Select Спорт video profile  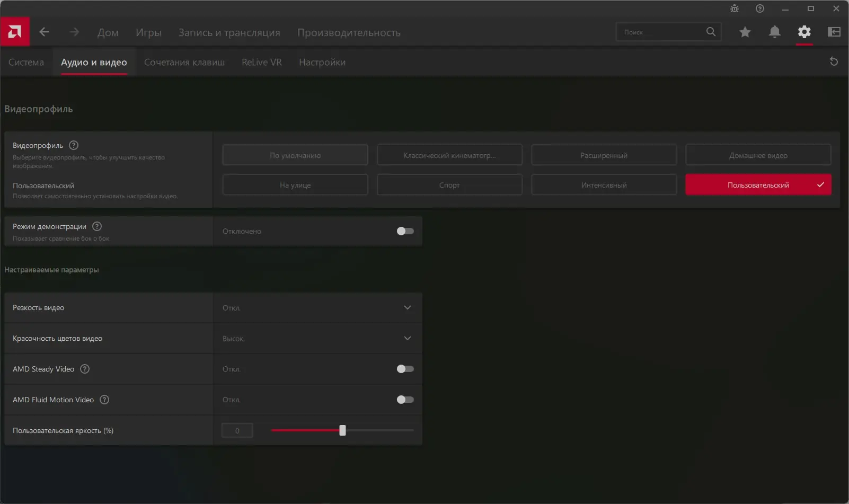coord(449,185)
